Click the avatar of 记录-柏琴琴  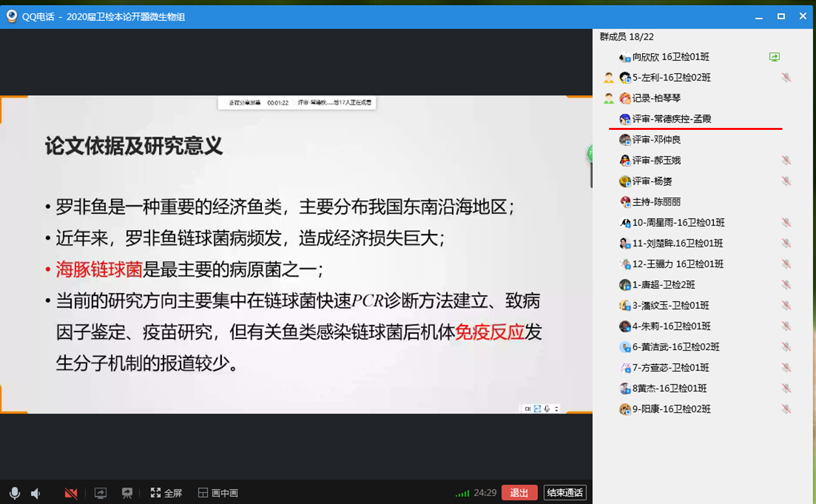[625, 98]
